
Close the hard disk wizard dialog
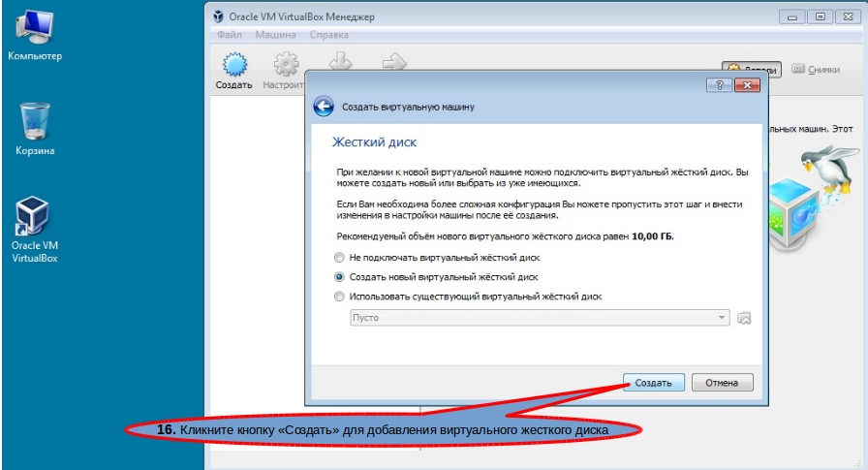pos(747,85)
